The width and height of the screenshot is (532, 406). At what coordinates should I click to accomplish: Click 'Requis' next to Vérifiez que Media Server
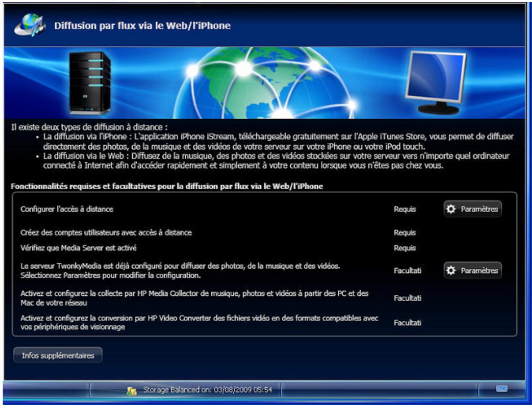coord(405,248)
